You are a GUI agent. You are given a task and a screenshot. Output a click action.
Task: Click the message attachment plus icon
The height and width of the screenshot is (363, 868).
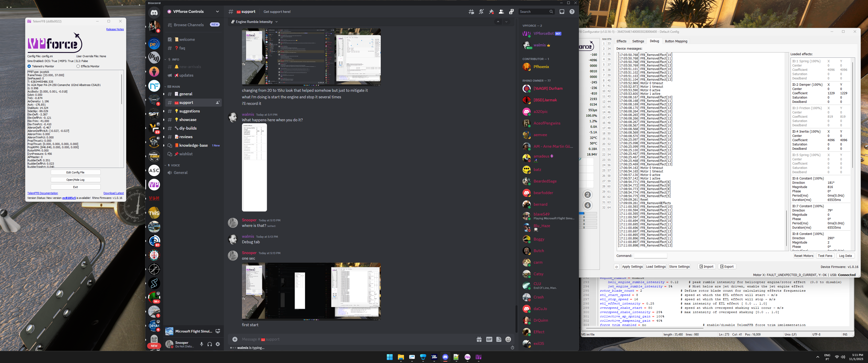(235, 339)
